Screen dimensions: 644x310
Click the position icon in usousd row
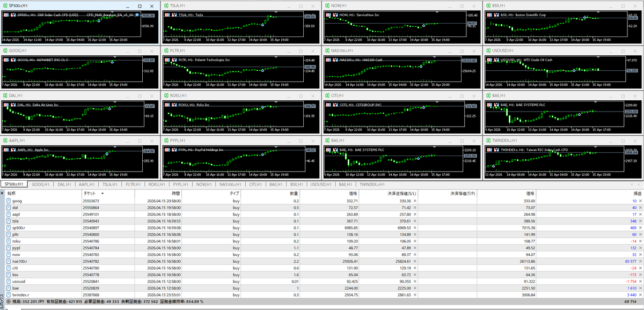[9, 281]
